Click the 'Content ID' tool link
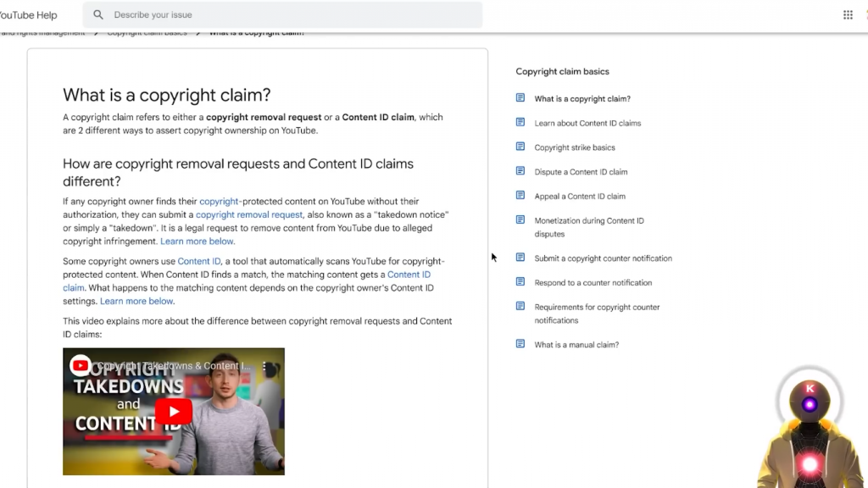 click(x=199, y=262)
